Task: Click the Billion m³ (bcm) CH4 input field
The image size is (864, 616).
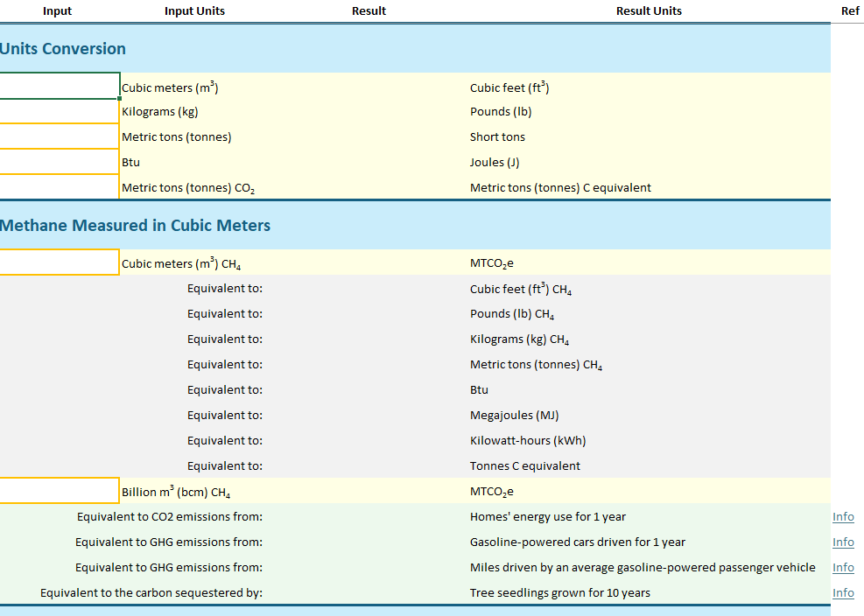Action: click(x=59, y=490)
